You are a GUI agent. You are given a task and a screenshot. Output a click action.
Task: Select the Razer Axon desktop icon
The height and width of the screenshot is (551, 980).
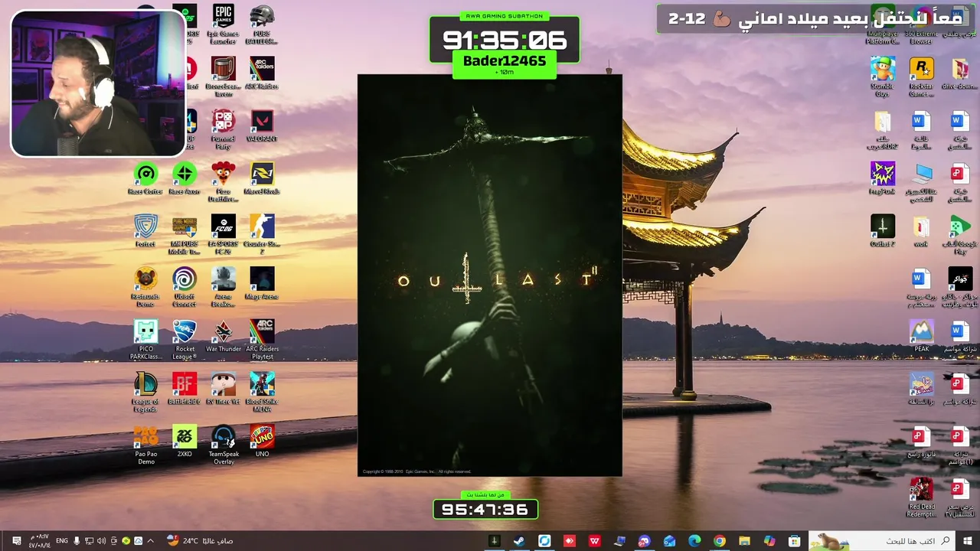click(x=185, y=179)
